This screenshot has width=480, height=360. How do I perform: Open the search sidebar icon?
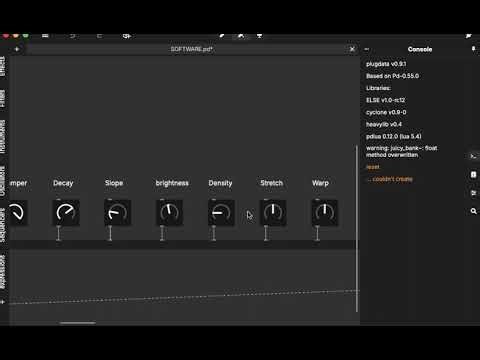point(473,211)
